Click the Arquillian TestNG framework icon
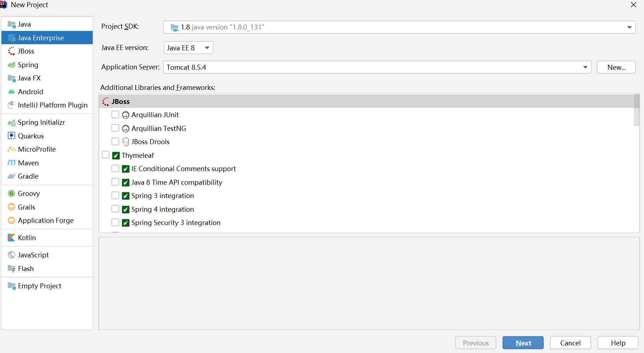 pos(126,129)
